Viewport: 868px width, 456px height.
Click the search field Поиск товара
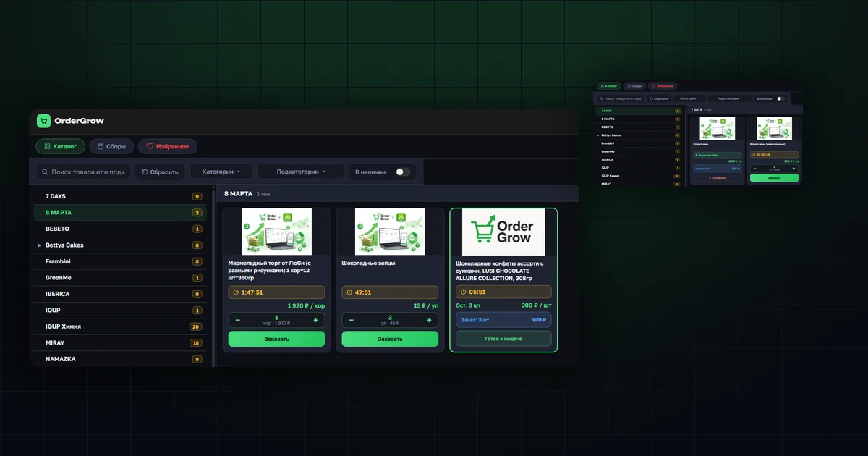click(83, 172)
